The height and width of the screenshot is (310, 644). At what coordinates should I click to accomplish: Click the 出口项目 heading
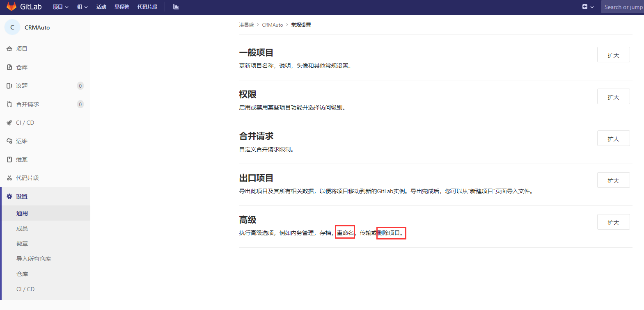256,178
